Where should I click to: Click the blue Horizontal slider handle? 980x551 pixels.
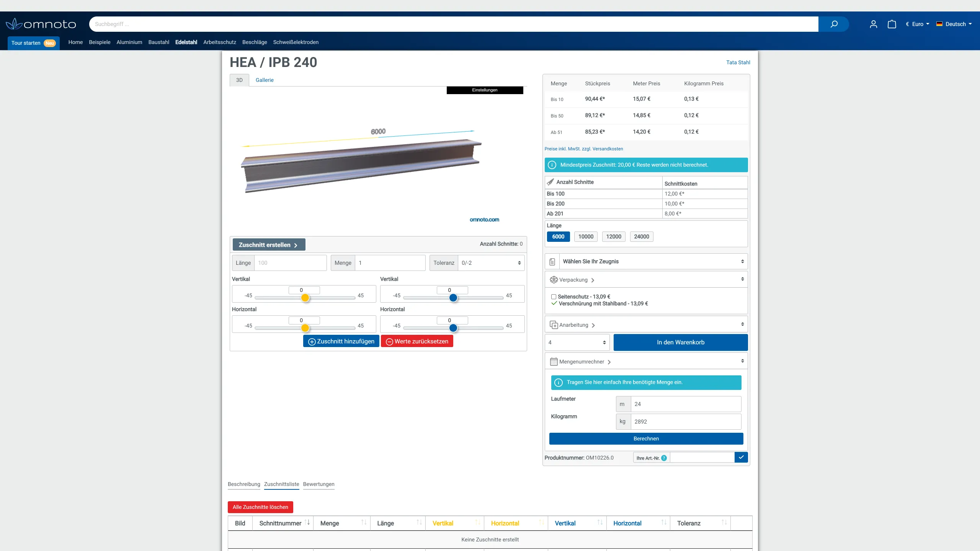(x=453, y=328)
